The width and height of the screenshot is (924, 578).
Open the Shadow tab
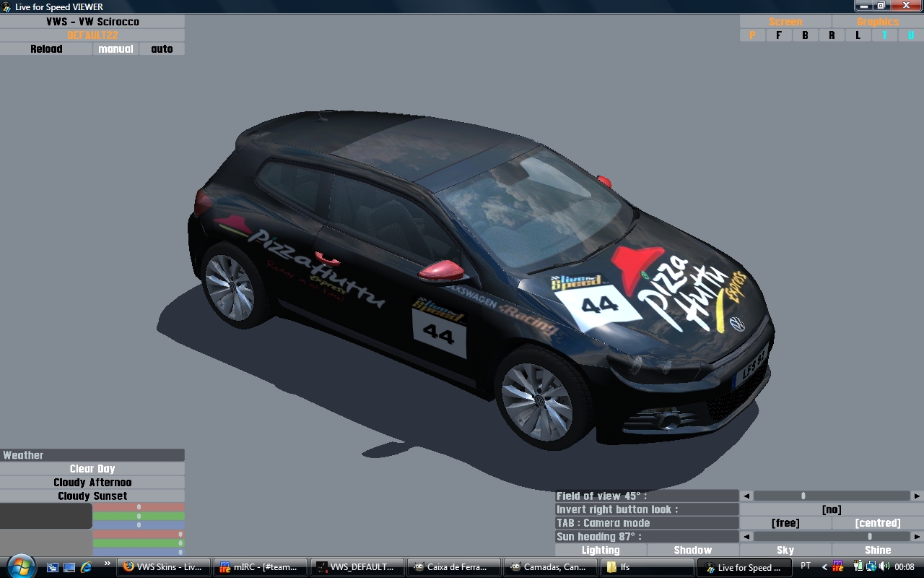point(693,551)
